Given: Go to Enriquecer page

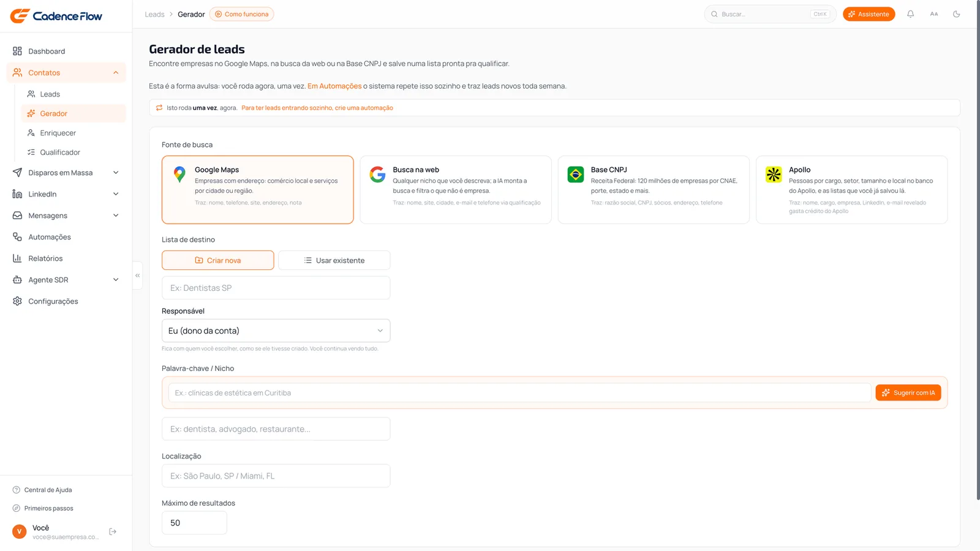Looking at the screenshot, I should [73, 133].
